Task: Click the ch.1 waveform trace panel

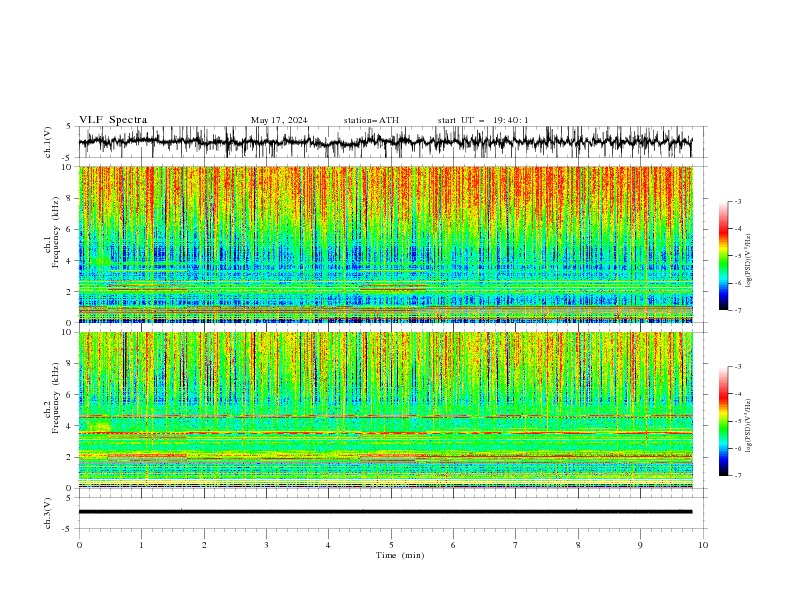Action: click(x=392, y=142)
